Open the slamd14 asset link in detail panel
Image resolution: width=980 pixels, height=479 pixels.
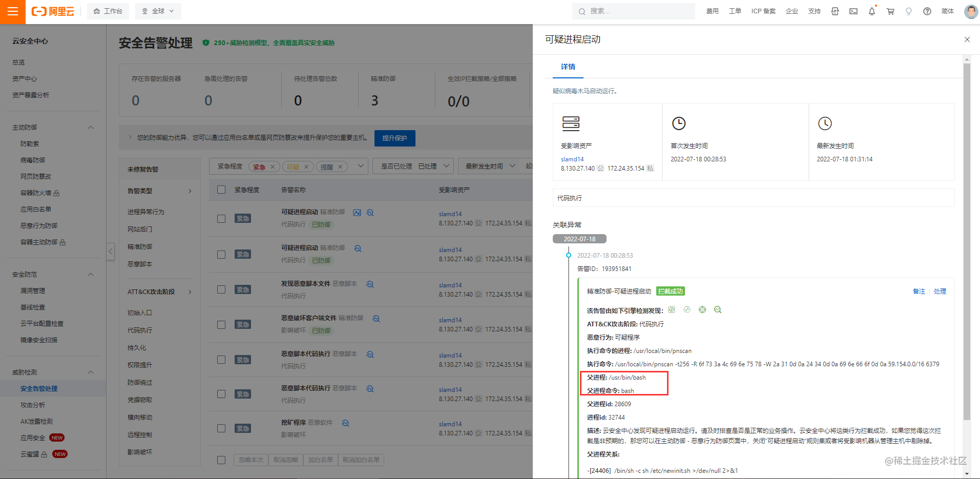pyautogui.click(x=572, y=159)
